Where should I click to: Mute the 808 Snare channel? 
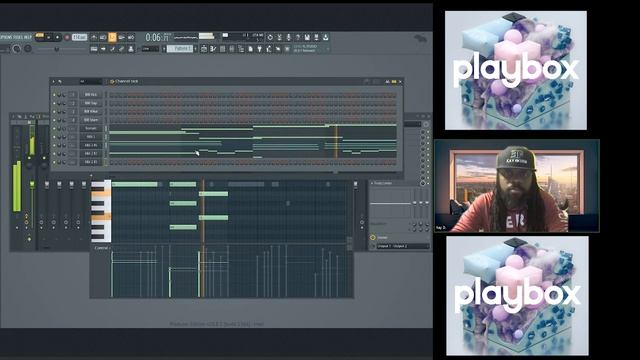pos(54,120)
